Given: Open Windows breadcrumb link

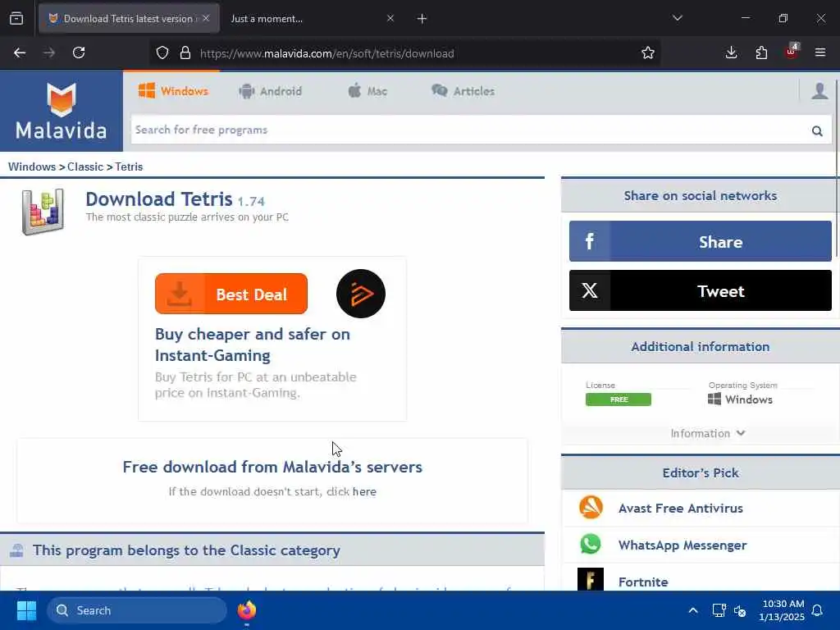Looking at the screenshot, I should point(32,167).
